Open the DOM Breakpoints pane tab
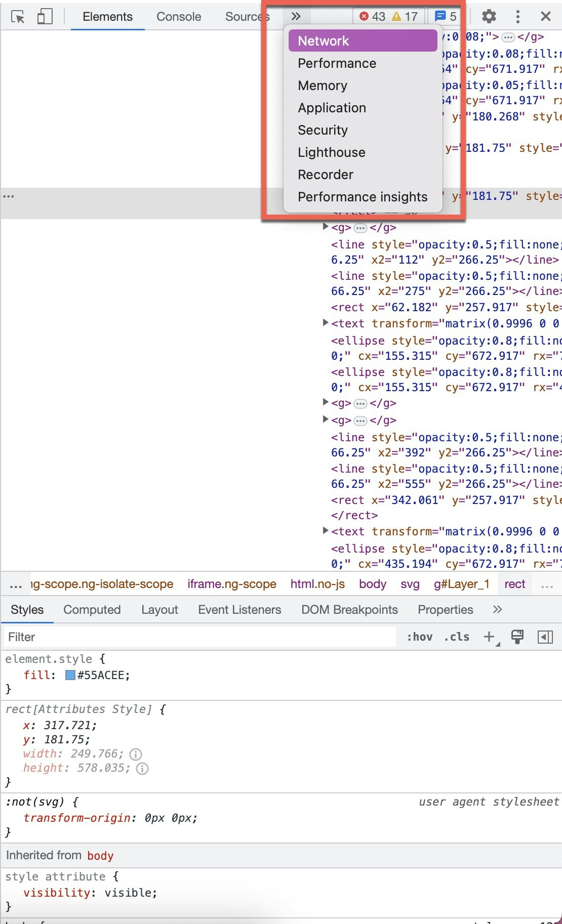 click(x=349, y=610)
